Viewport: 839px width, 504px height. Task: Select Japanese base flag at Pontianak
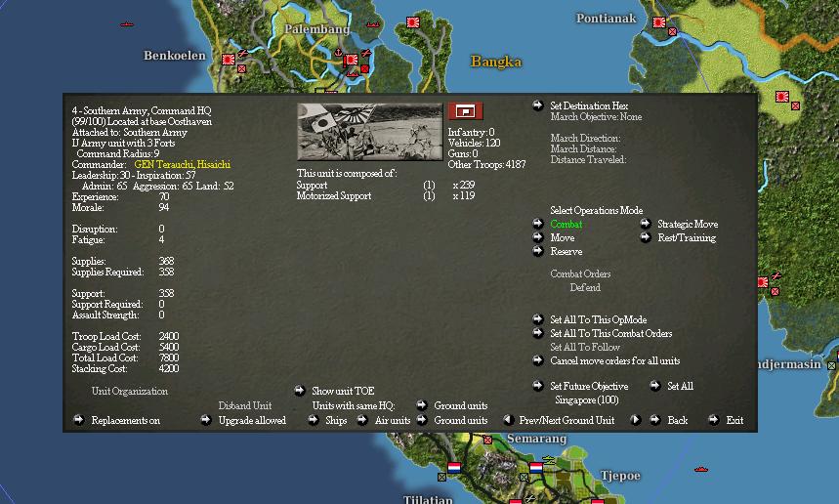coord(659,22)
